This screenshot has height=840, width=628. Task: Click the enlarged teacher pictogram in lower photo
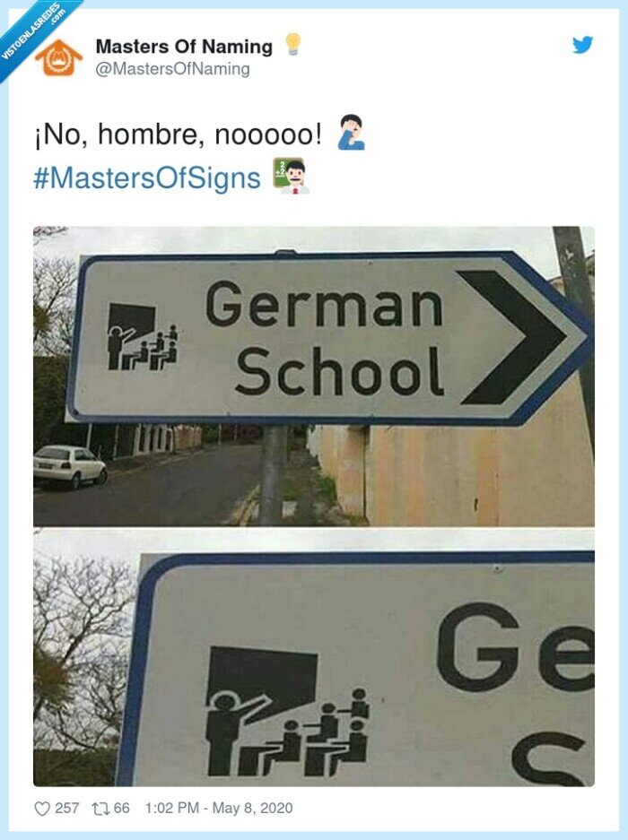289,712
